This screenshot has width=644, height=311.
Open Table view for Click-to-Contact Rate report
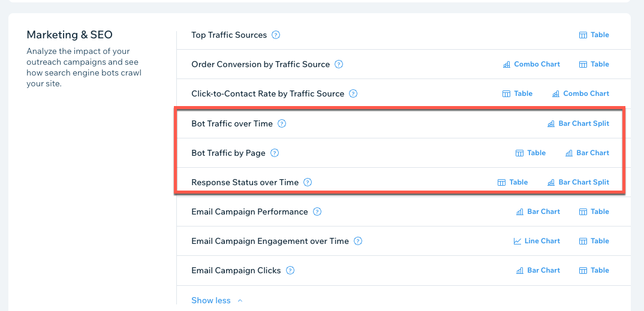(x=517, y=93)
